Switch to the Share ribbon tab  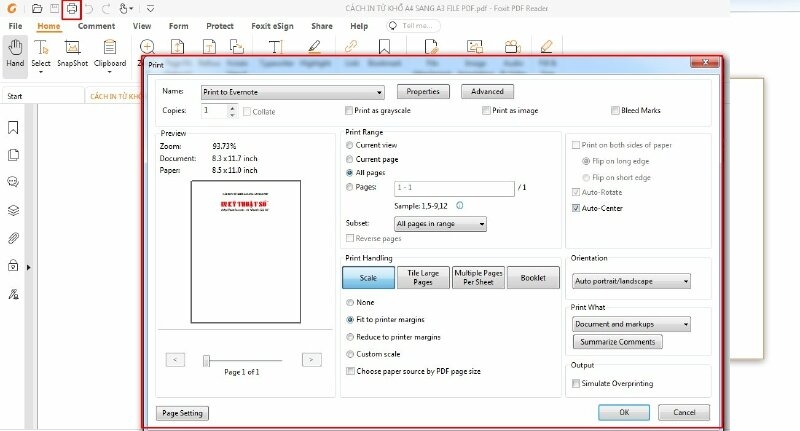tap(322, 26)
